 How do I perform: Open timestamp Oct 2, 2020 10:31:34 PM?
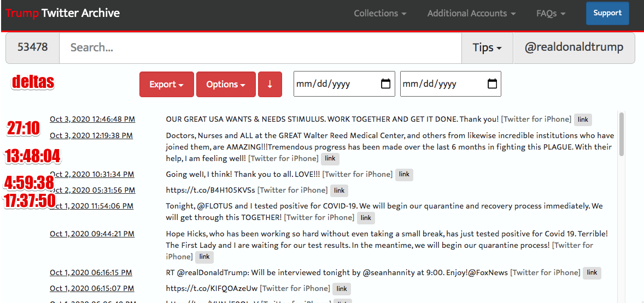click(x=92, y=174)
